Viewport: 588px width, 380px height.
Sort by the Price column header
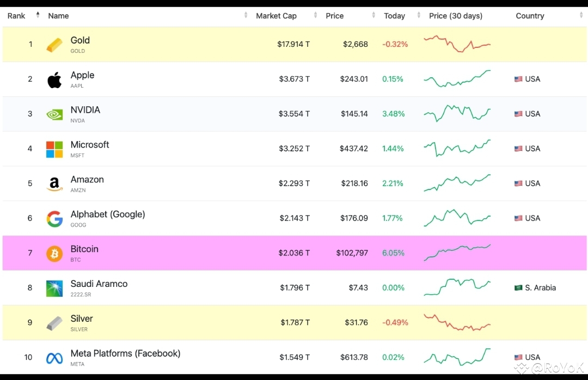pos(334,16)
